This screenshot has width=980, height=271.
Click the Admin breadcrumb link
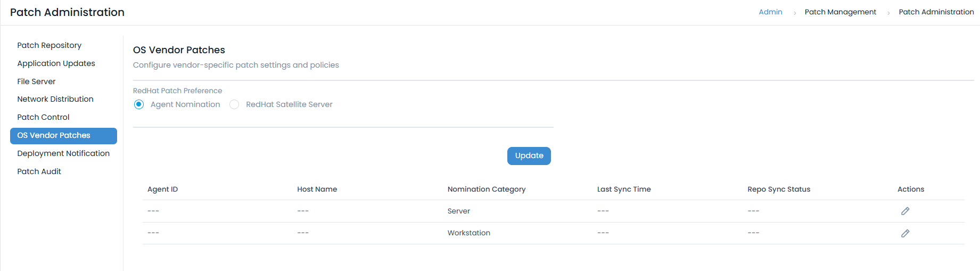(x=770, y=12)
